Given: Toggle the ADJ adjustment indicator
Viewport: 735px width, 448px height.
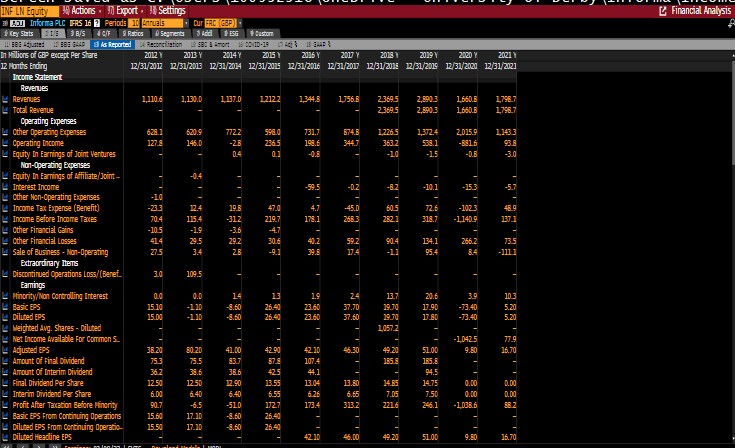Looking at the screenshot, I should click(x=17, y=23).
